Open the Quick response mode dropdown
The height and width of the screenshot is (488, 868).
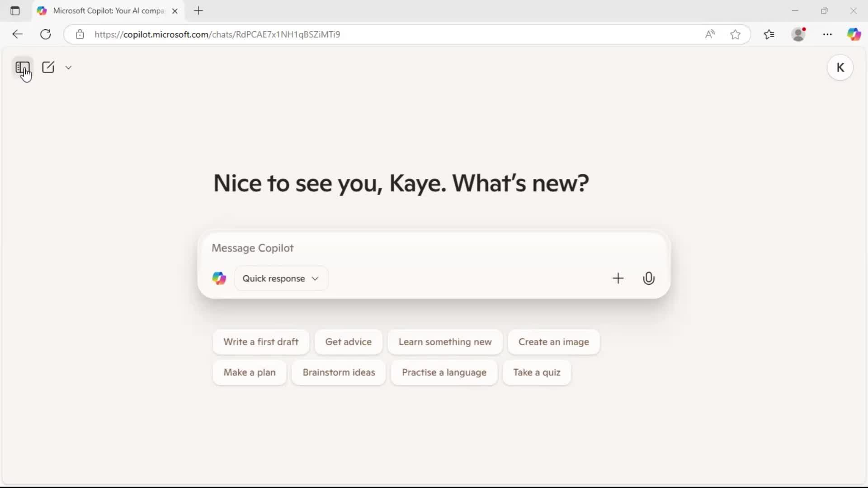pyautogui.click(x=281, y=278)
